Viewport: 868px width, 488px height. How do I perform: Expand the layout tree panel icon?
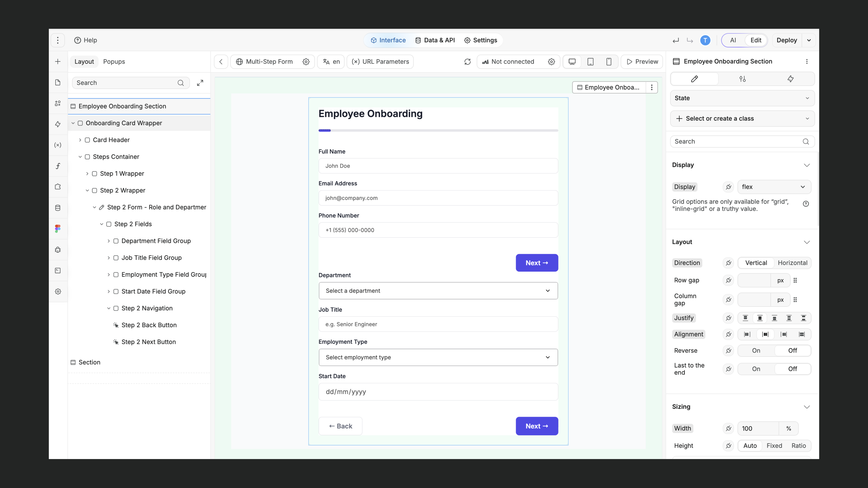200,83
